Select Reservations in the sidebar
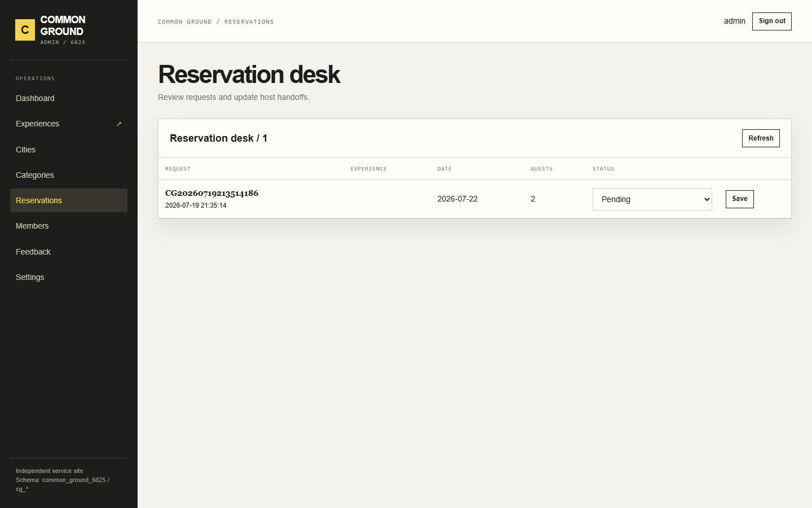812x508 pixels. 69,200
